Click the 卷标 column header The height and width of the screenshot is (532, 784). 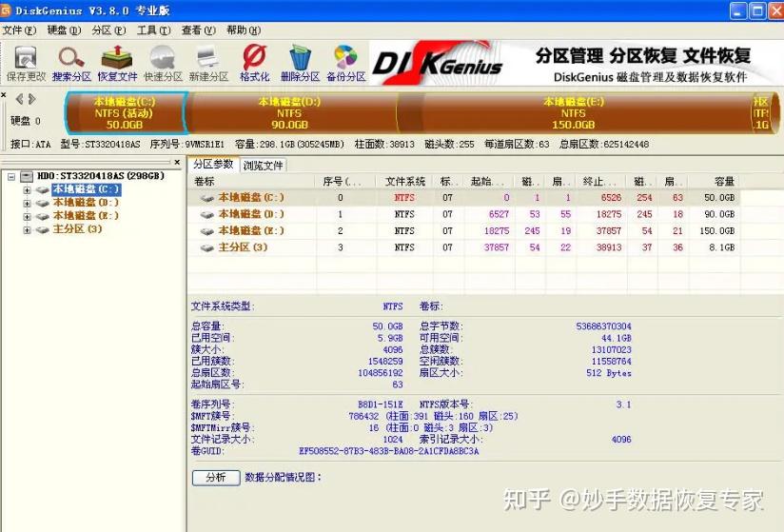point(251,181)
